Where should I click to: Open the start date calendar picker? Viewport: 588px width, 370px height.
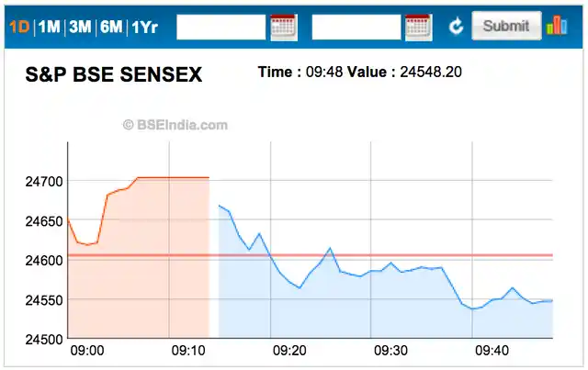(x=284, y=27)
